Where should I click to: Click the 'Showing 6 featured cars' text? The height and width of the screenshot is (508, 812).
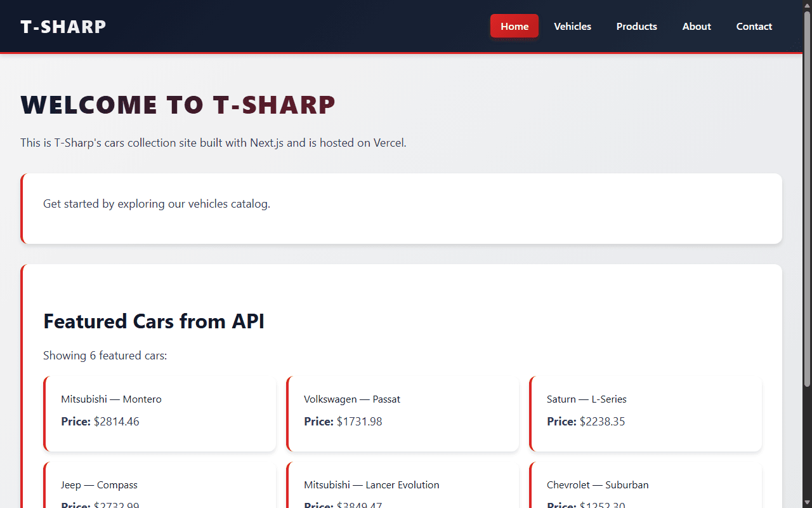pyautogui.click(x=105, y=356)
